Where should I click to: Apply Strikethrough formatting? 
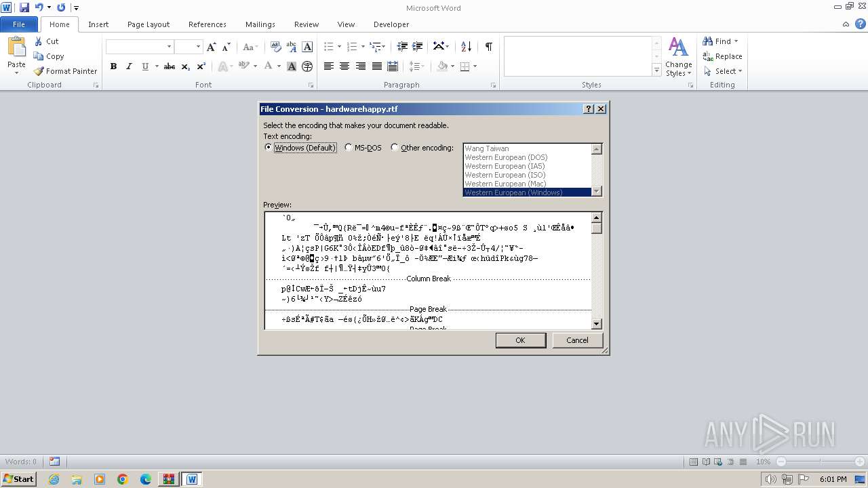click(x=170, y=66)
